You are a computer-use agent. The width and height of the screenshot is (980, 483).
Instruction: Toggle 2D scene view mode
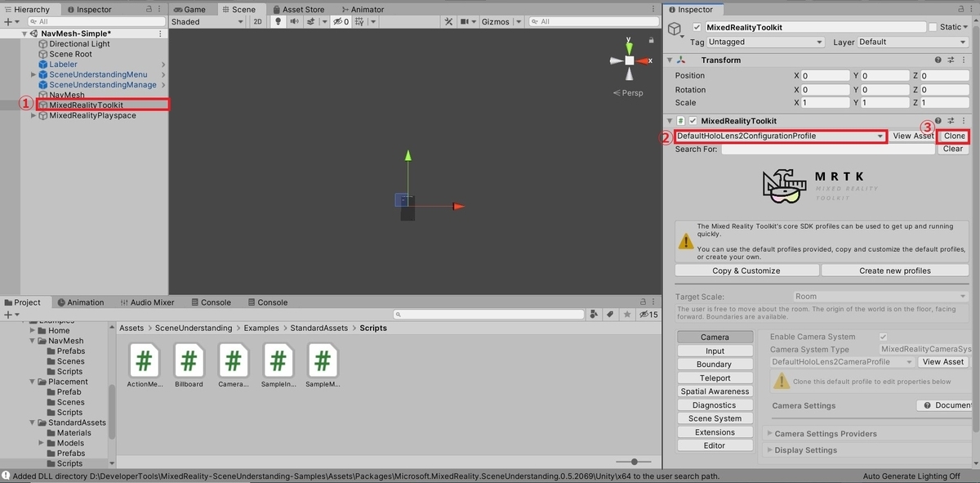point(257,22)
